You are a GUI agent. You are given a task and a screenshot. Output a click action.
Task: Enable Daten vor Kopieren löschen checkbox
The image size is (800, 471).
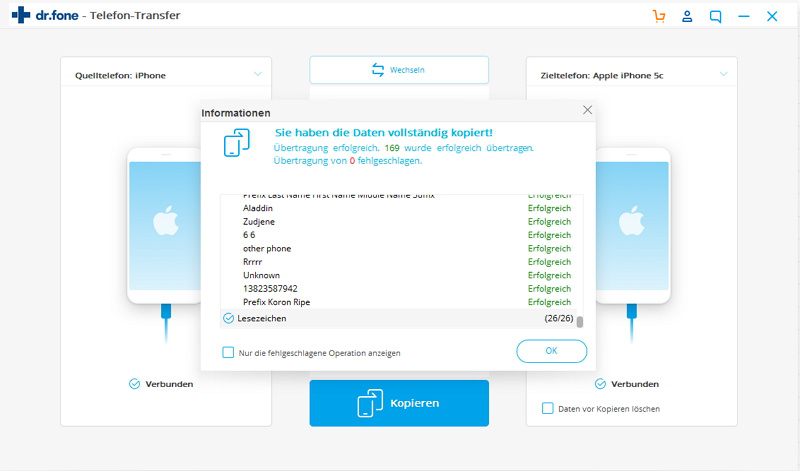[547, 408]
